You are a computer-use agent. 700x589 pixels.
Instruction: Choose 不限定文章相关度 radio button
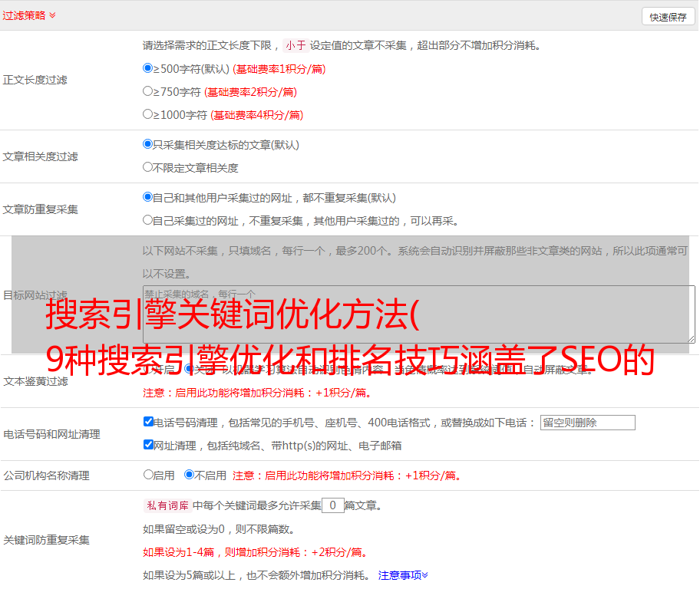147,167
